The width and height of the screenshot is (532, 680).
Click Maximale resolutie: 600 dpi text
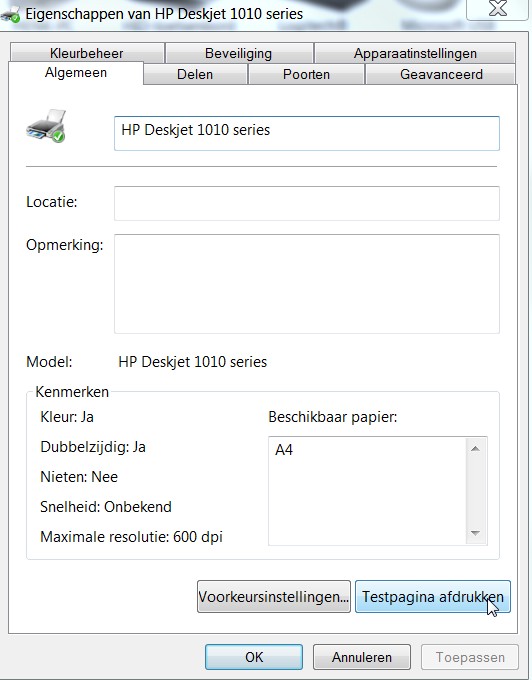pyautogui.click(x=131, y=537)
